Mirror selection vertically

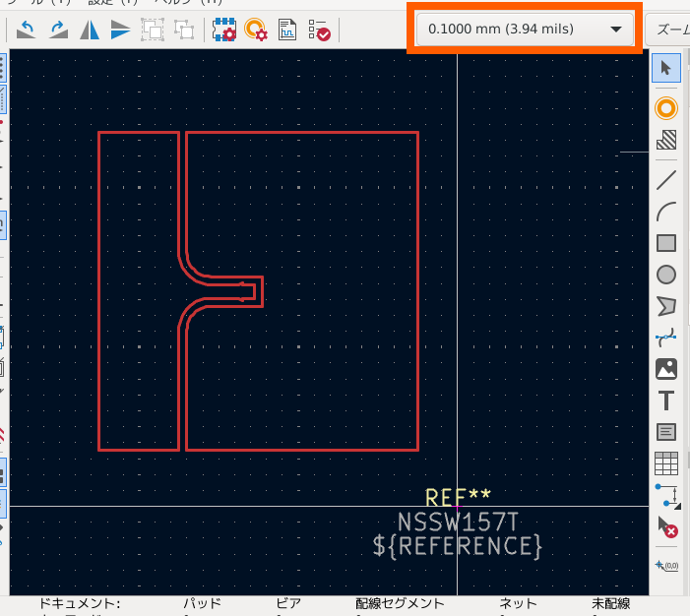[x=120, y=30]
